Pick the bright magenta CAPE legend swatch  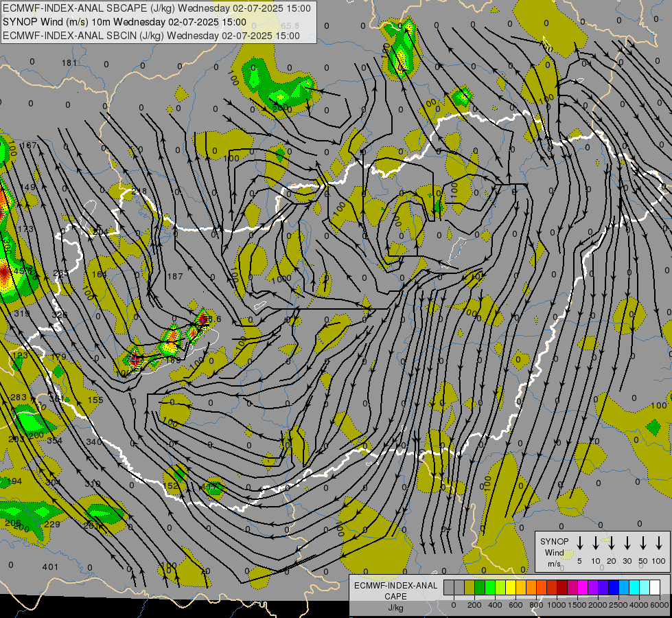point(583,587)
